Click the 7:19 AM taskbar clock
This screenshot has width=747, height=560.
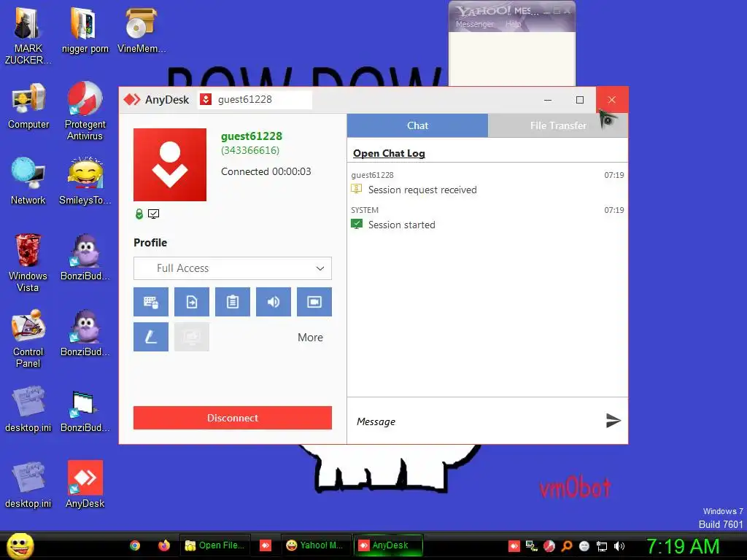pos(683,546)
